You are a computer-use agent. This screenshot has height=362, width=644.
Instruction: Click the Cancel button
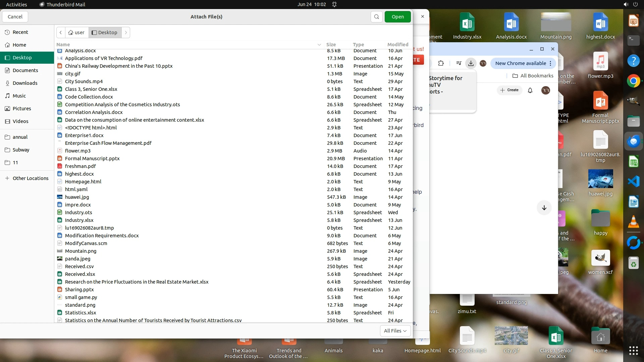click(x=15, y=17)
